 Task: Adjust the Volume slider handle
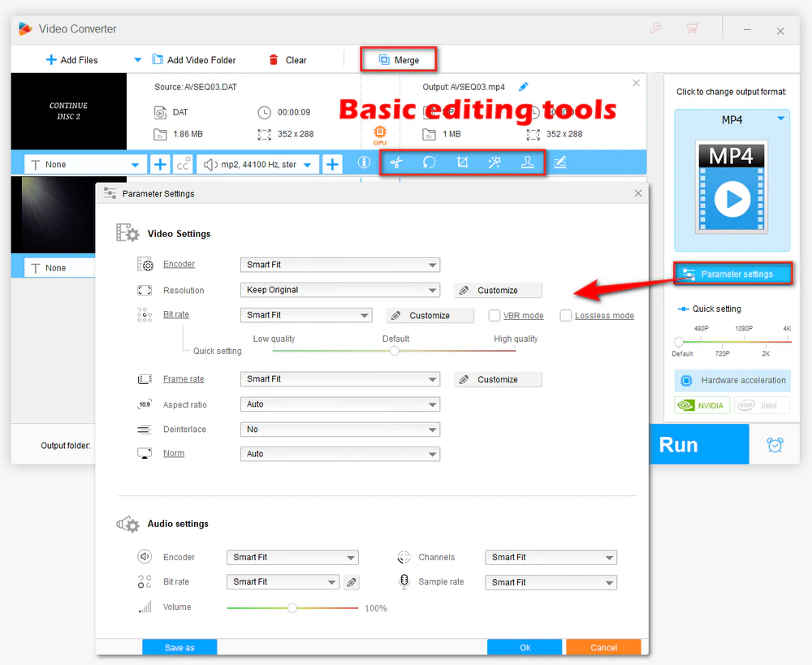[292, 608]
